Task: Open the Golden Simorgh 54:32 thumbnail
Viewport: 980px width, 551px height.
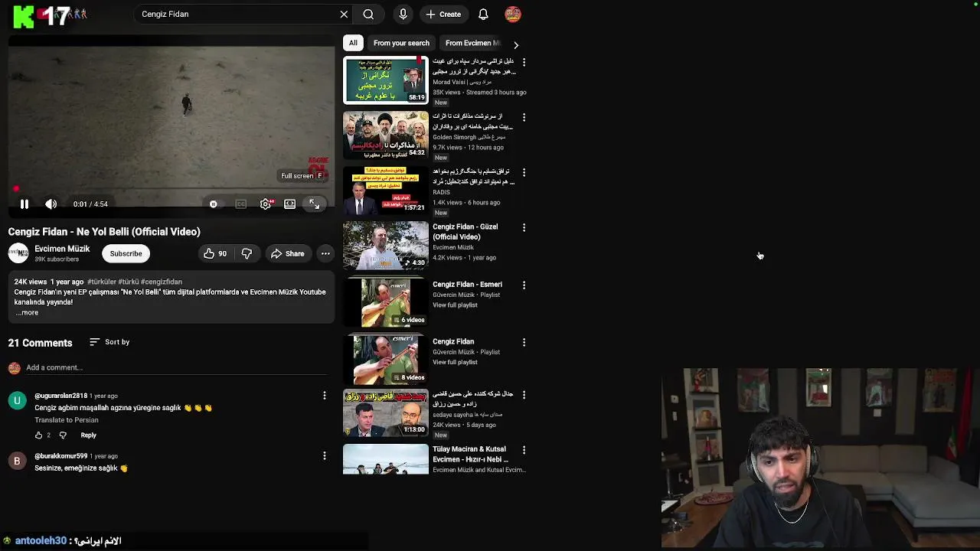Action: tap(386, 135)
